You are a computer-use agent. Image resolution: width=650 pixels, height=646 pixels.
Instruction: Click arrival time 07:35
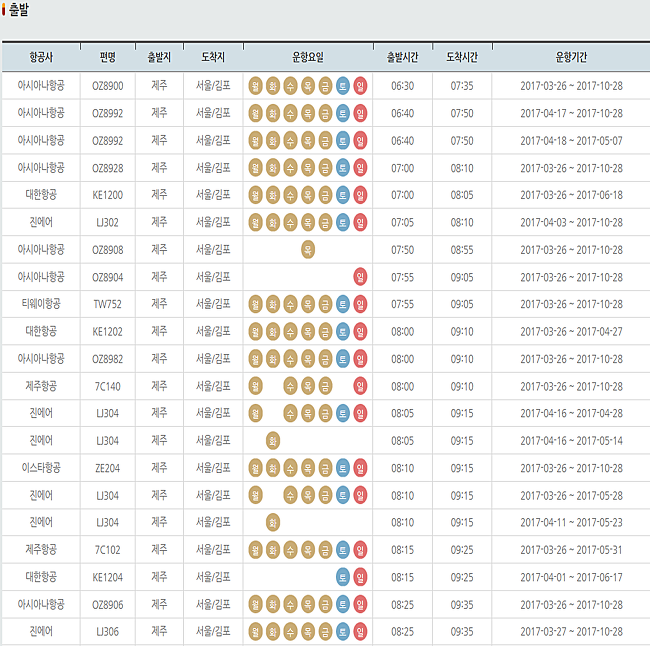coord(462,86)
